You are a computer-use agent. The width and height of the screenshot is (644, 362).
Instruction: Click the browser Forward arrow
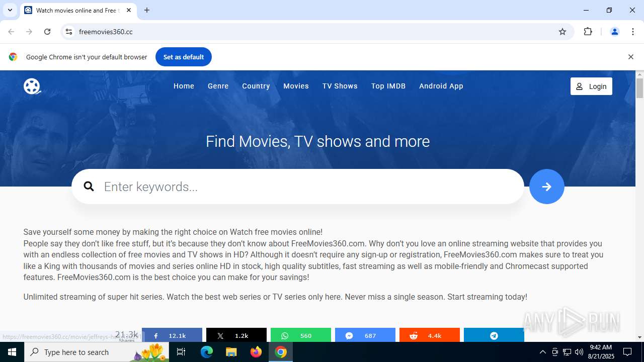click(29, 32)
